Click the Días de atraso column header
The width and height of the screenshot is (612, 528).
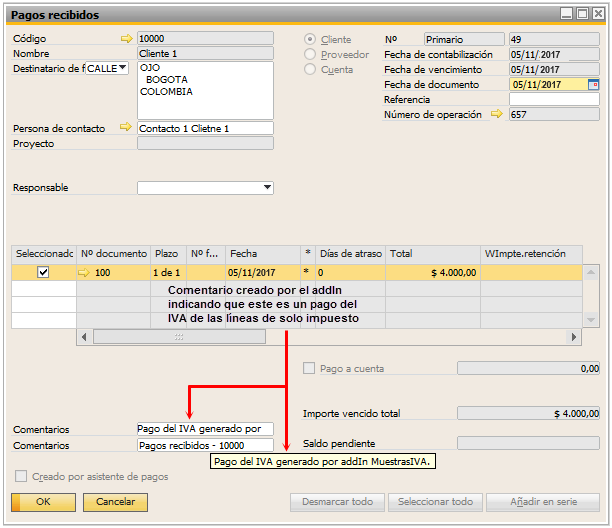tap(350, 254)
